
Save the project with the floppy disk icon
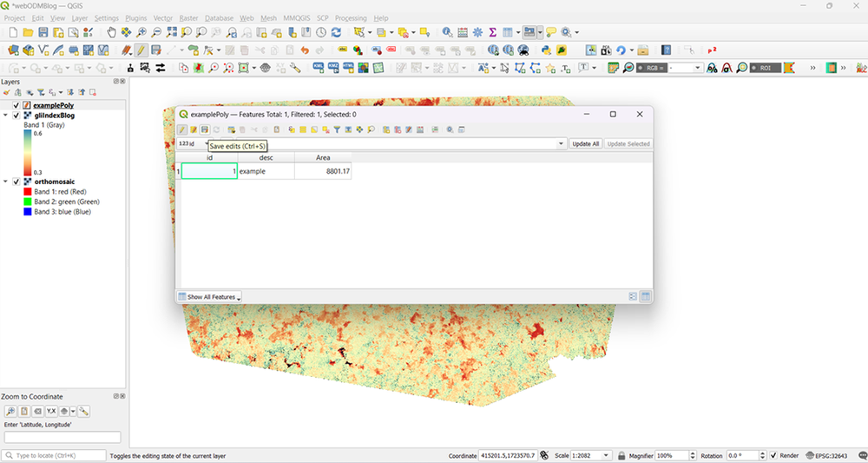point(45,32)
